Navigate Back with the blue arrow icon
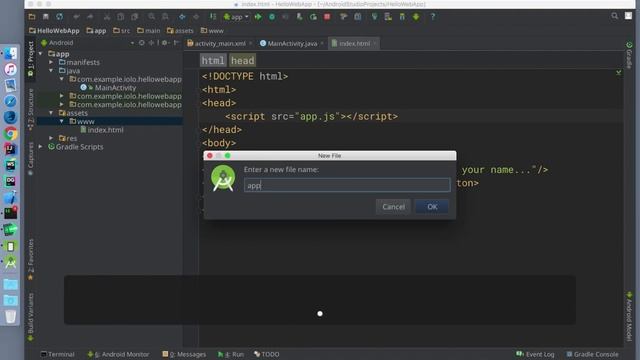 (x=182, y=17)
